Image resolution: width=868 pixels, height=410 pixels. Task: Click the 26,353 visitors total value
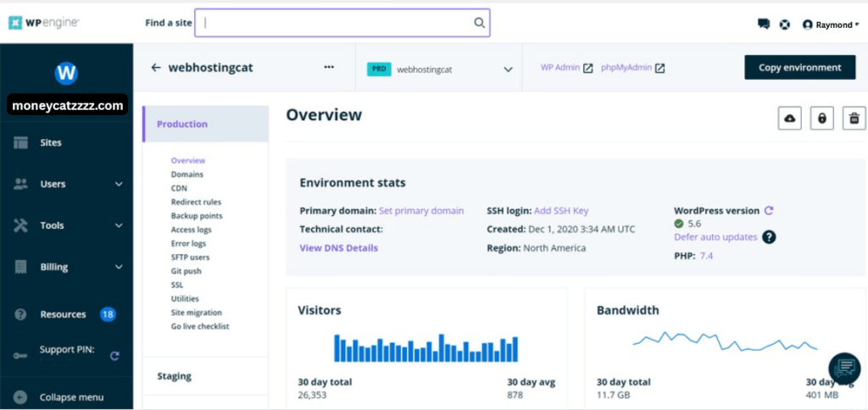(312, 395)
